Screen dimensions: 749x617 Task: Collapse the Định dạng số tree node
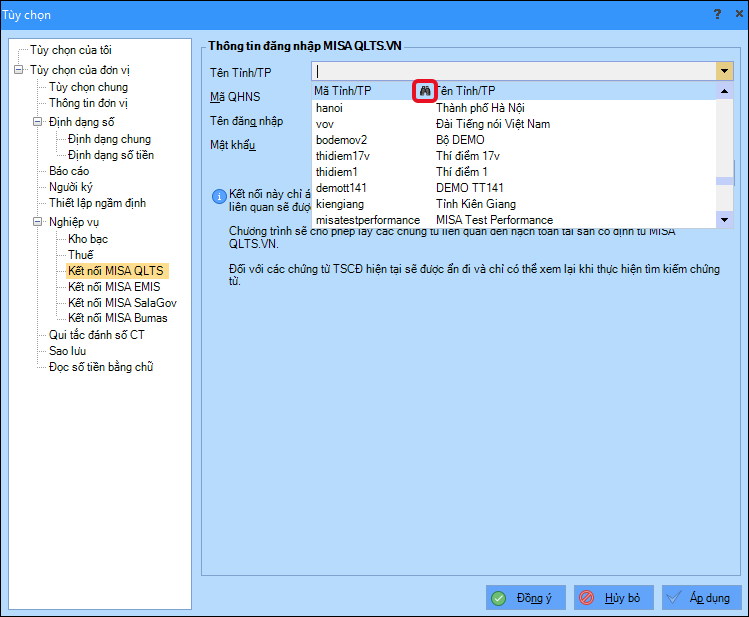click(x=38, y=122)
